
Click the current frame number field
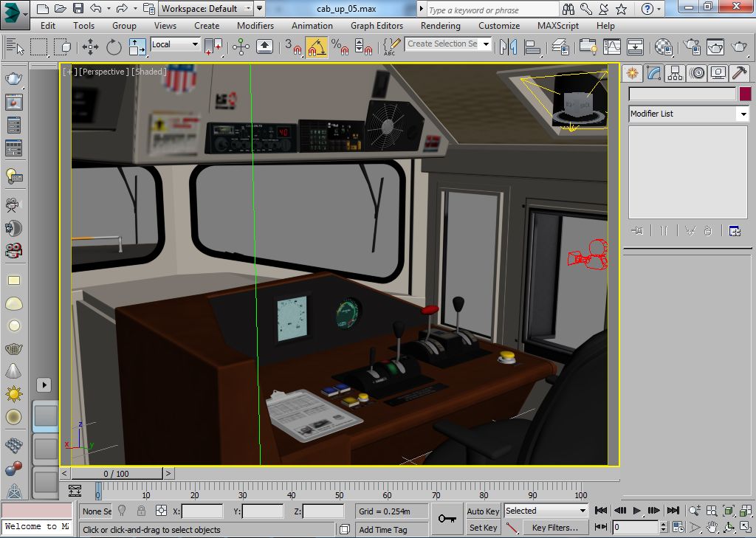[x=636, y=528]
